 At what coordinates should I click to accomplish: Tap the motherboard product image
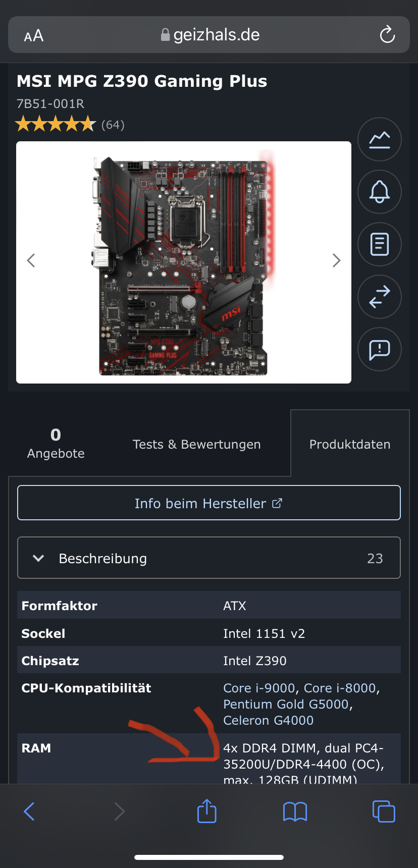click(184, 262)
